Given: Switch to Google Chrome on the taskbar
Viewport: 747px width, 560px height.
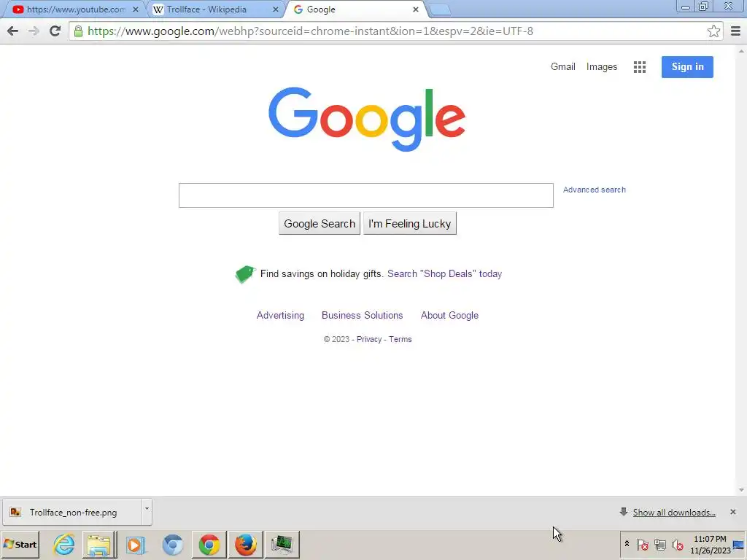Looking at the screenshot, I should click(209, 544).
